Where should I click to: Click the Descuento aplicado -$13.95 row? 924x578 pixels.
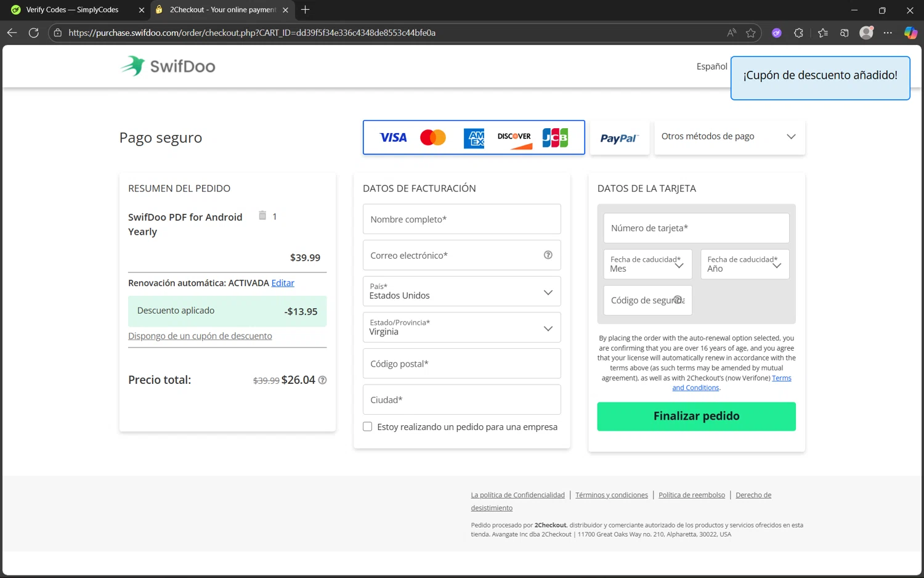coord(227,311)
